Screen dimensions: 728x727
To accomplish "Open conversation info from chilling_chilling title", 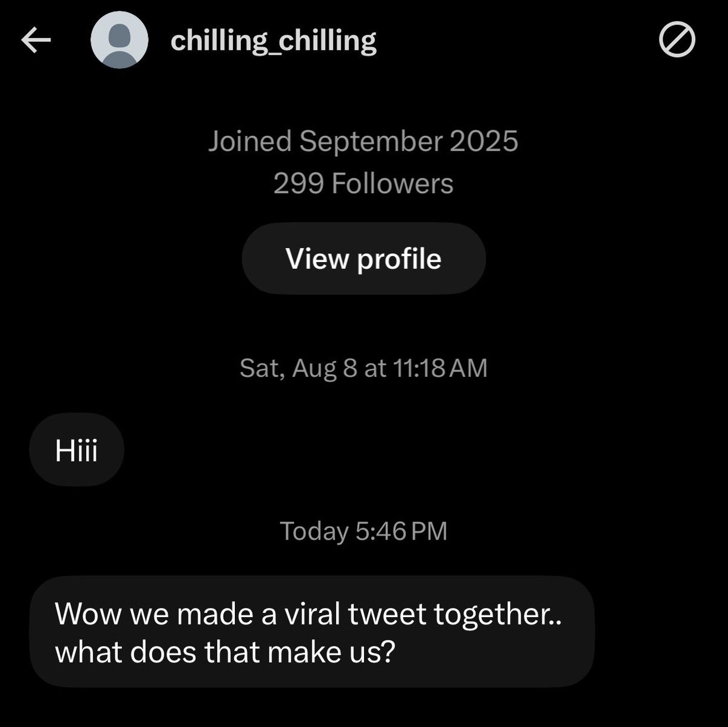I will (x=274, y=41).
